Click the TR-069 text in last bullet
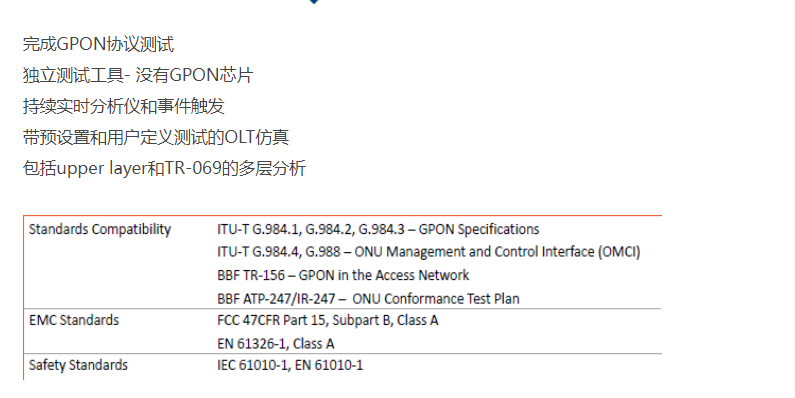795x398 pixels. (193, 168)
